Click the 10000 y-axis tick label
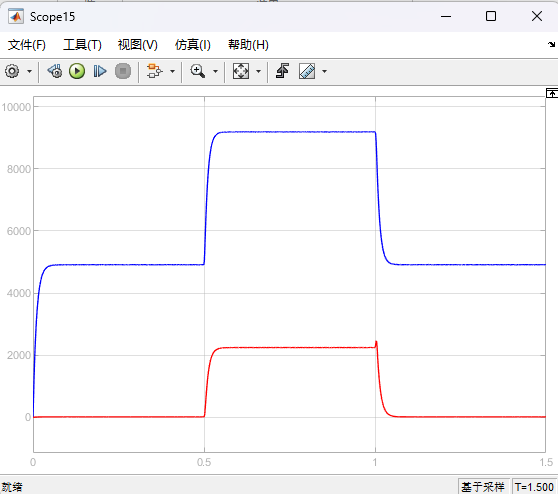The width and height of the screenshot is (558, 494). (x=16, y=107)
